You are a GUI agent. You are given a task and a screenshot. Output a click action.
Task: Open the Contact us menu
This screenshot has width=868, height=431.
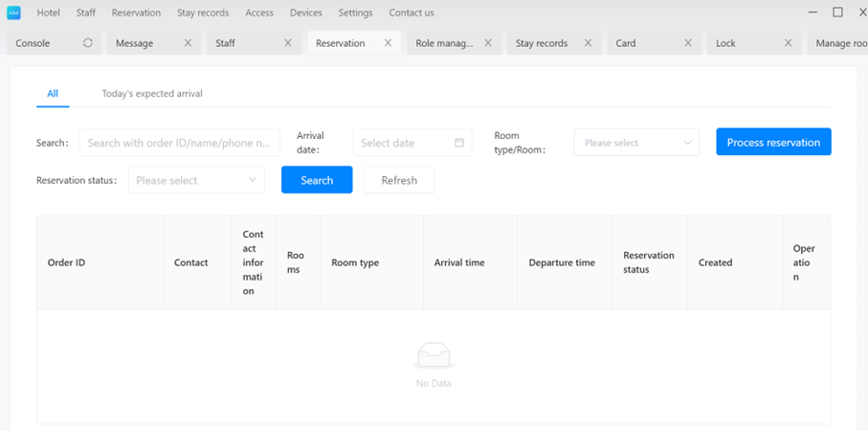pyautogui.click(x=412, y=13)
